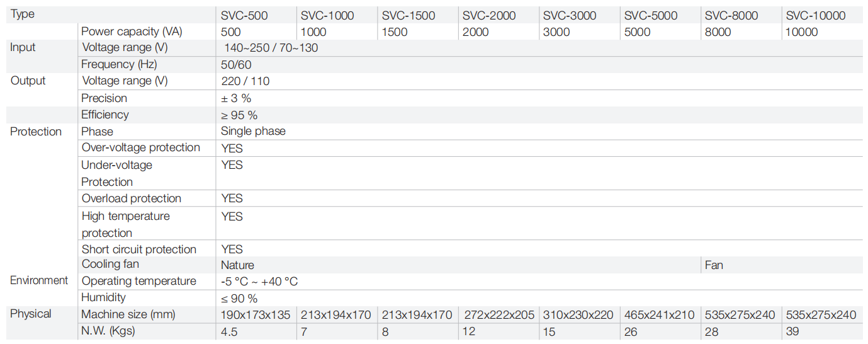Click the Over-voltage protection label
868x344 pixels.
141,147
